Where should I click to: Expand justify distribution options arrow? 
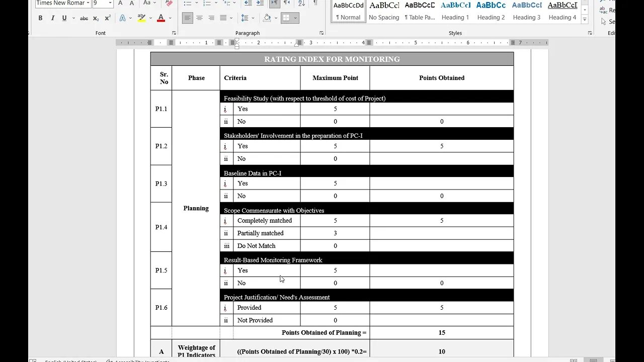click(x=231, y=18)
